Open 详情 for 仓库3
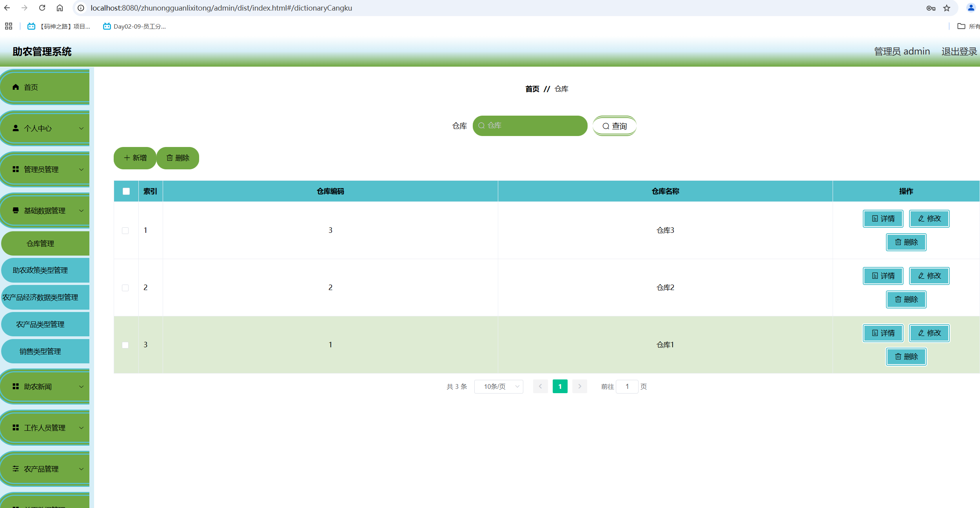 click(883, 218)
